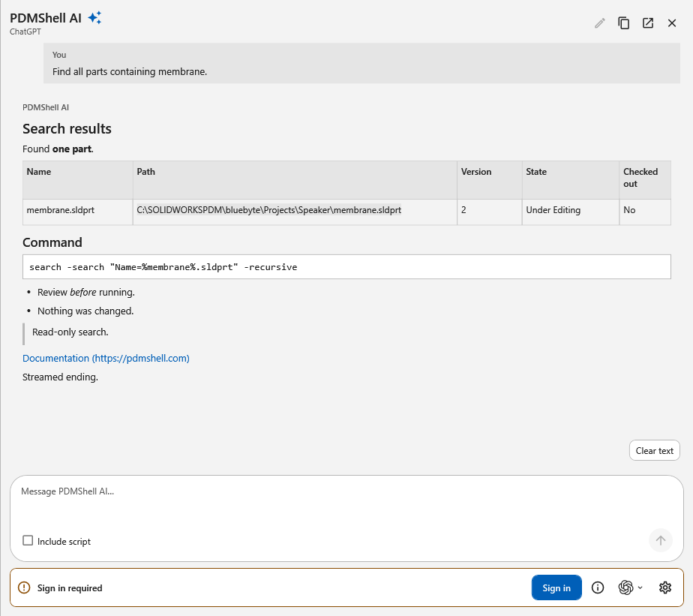Click the 'Under Editing' state cell
Viewport: 693px width, 616px height.
570,212
